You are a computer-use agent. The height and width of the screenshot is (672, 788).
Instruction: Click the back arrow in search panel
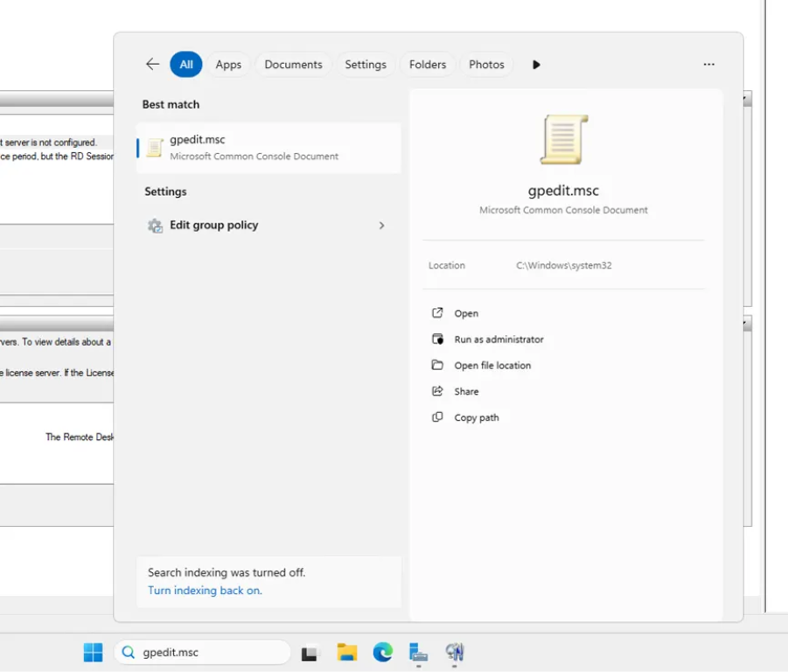(x=152, y=64)
